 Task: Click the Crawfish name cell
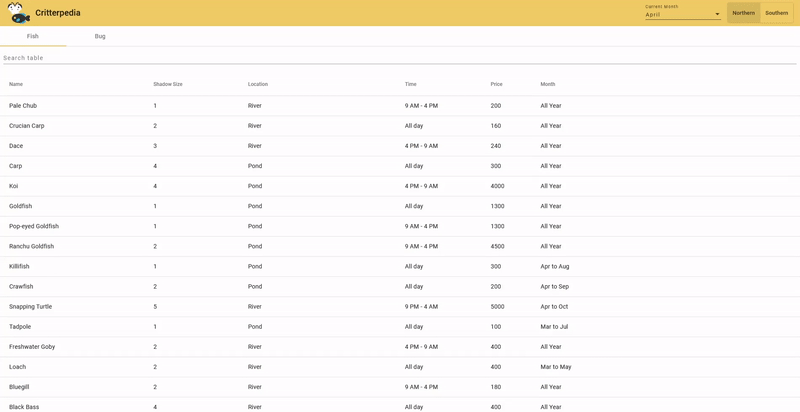[21, 287]
